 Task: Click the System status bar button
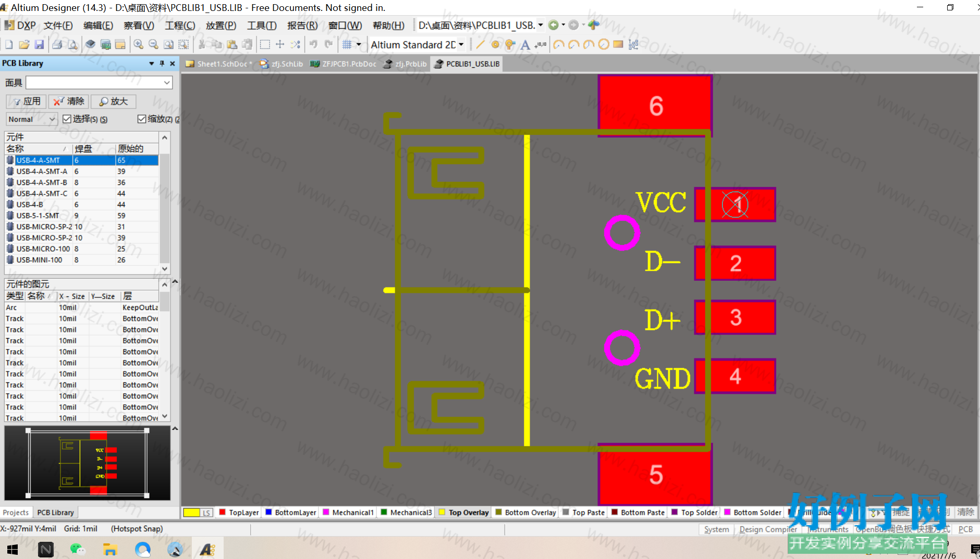point(716,529)
